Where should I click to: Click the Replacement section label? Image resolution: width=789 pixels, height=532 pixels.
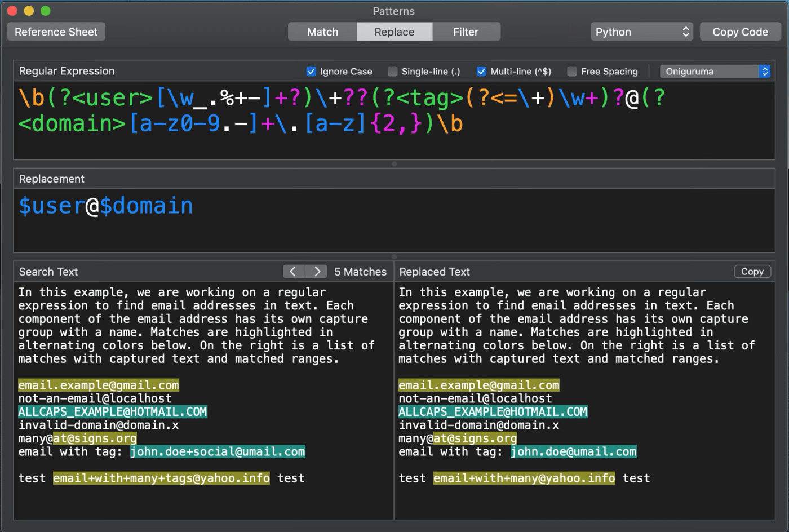click(51, 179)
